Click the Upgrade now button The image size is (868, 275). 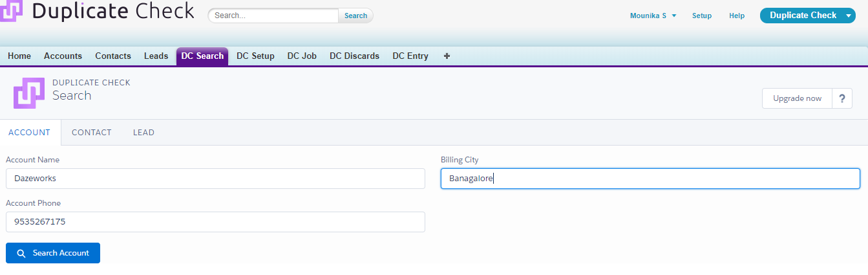tap(797, 98)
